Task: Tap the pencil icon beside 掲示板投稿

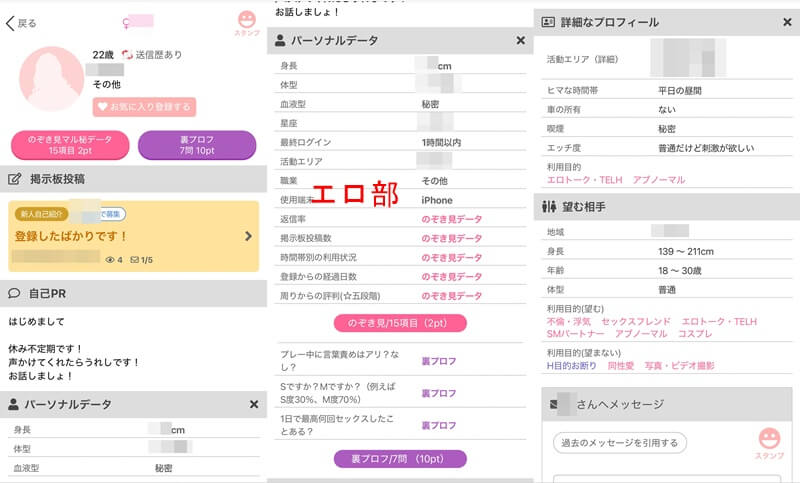Action: tap(14, 179)
